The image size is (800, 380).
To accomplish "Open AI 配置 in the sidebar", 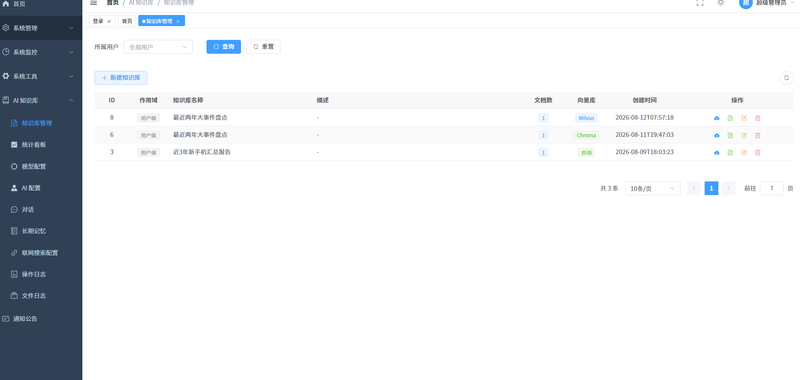I will coord(41,188).
